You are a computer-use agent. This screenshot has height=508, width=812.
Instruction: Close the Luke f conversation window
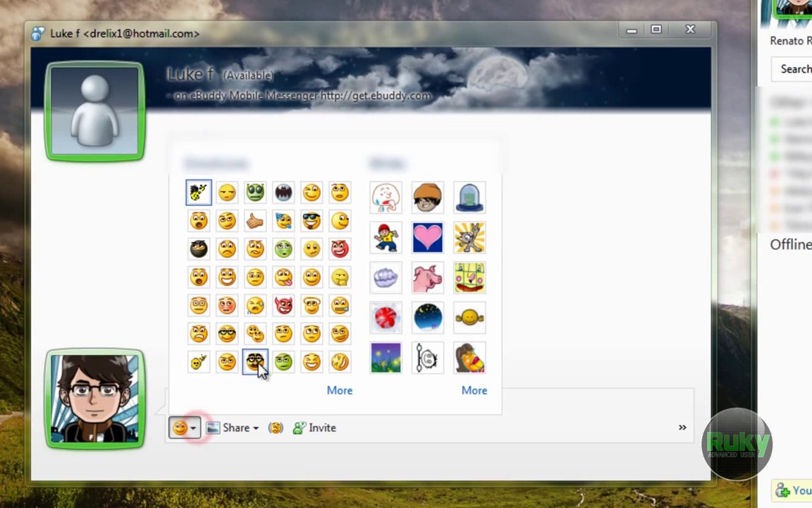click(690, 30)
